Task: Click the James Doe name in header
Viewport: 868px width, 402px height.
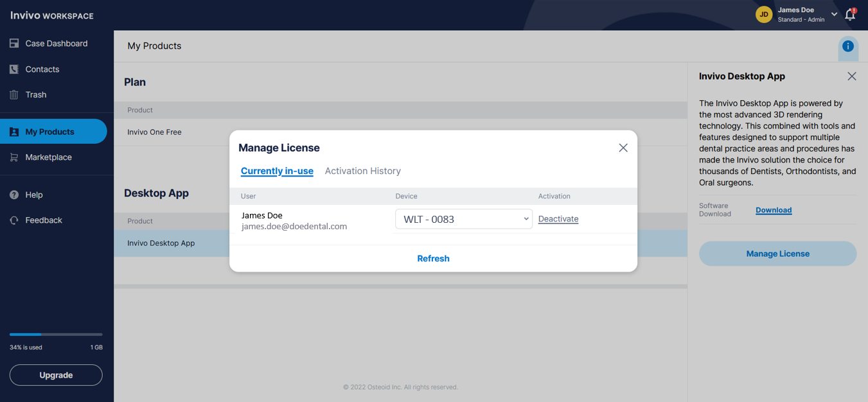Action: 796,10
